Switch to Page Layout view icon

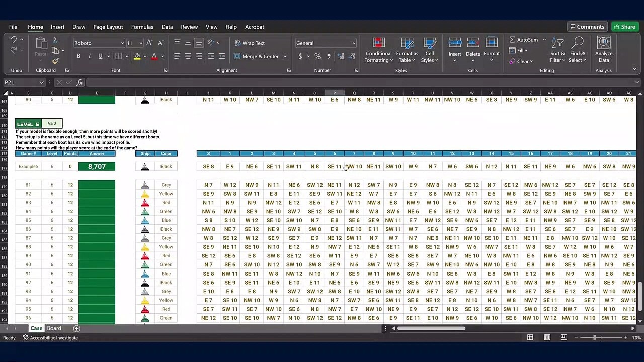[x=547, y=337]
